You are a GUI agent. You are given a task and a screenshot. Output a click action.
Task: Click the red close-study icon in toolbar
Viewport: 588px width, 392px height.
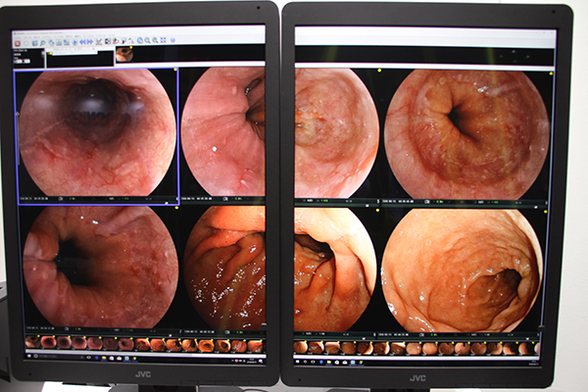click(x=19, y=42)
